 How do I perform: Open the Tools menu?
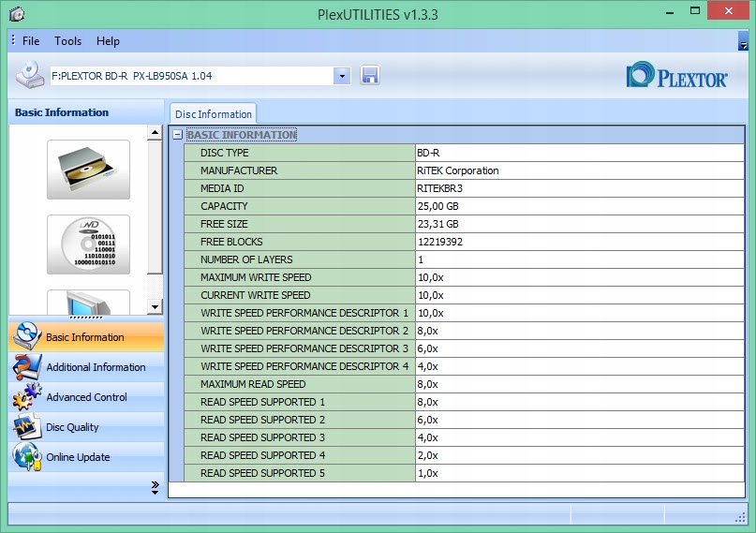click(67, 41)
